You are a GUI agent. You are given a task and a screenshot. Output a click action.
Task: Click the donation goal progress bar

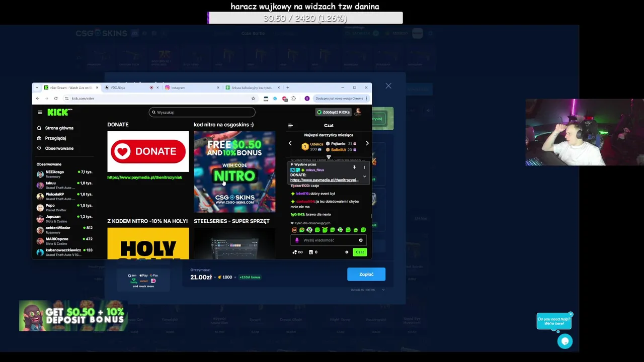point(305,18)
